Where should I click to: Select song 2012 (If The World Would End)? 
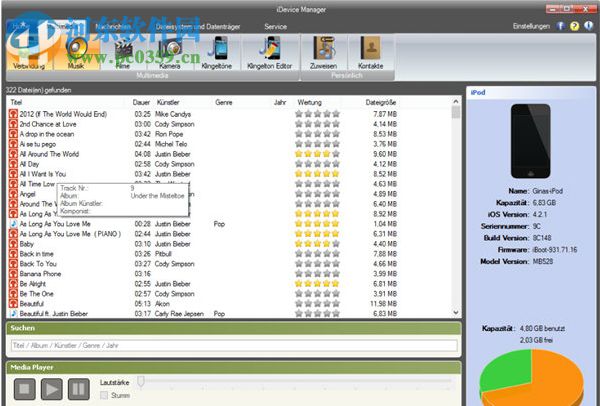(x=63, y=114)
